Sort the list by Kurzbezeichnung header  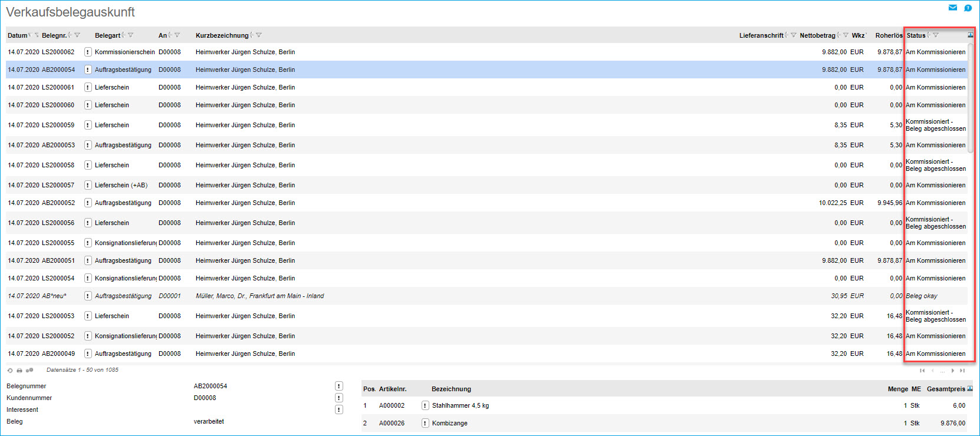[222, 35]
